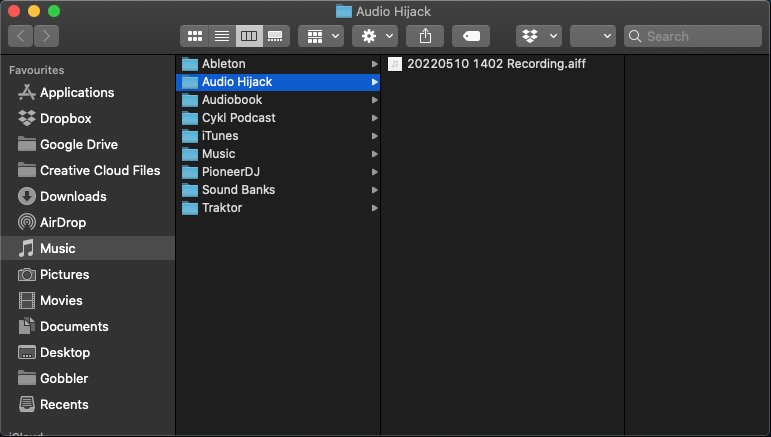The image size is (771, 437).
Task: Open the gear action menu
Action: 375,36
